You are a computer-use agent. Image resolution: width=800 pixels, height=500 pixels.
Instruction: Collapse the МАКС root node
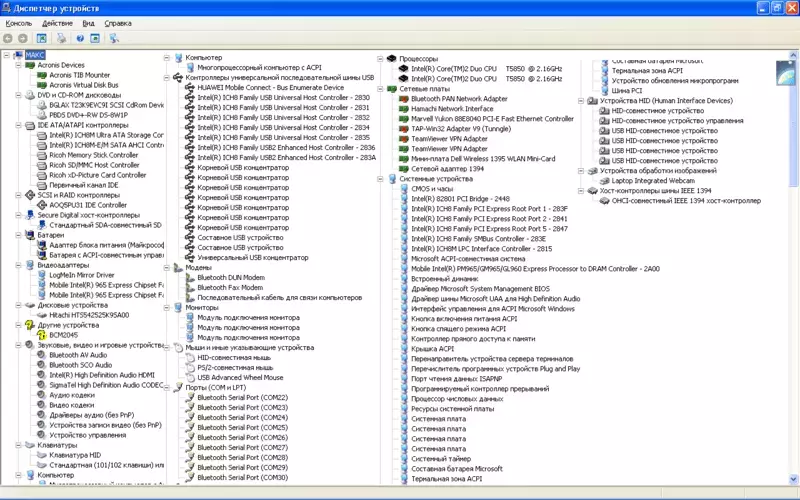pyautogui.click(x=7, y=55)
